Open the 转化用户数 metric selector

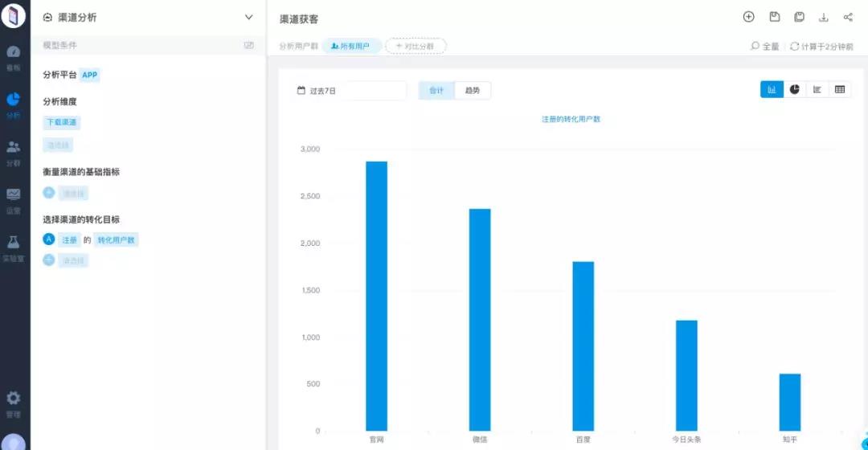click(117, 239)
